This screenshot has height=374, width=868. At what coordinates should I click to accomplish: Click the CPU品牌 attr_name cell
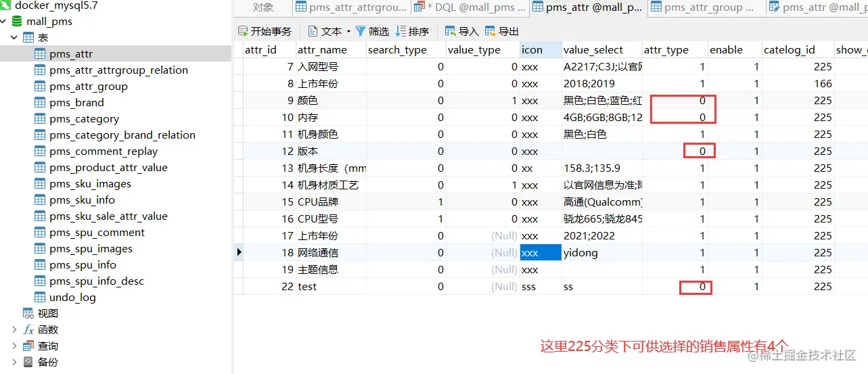[x=331, y=202]
